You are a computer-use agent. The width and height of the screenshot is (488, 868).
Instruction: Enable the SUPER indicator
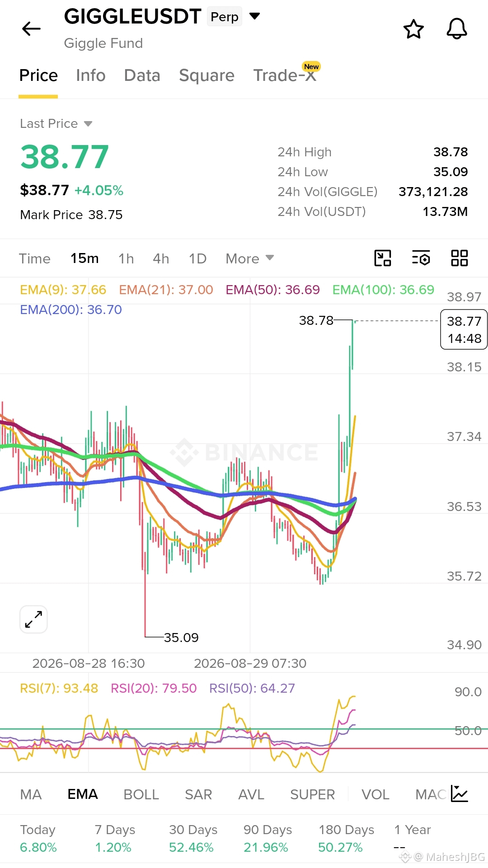313,794
